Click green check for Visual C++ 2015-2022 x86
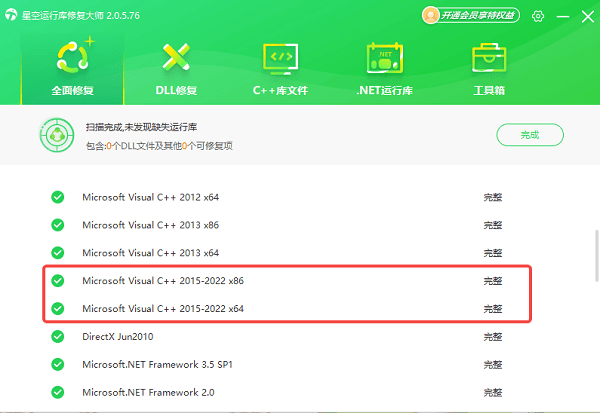 58,281
